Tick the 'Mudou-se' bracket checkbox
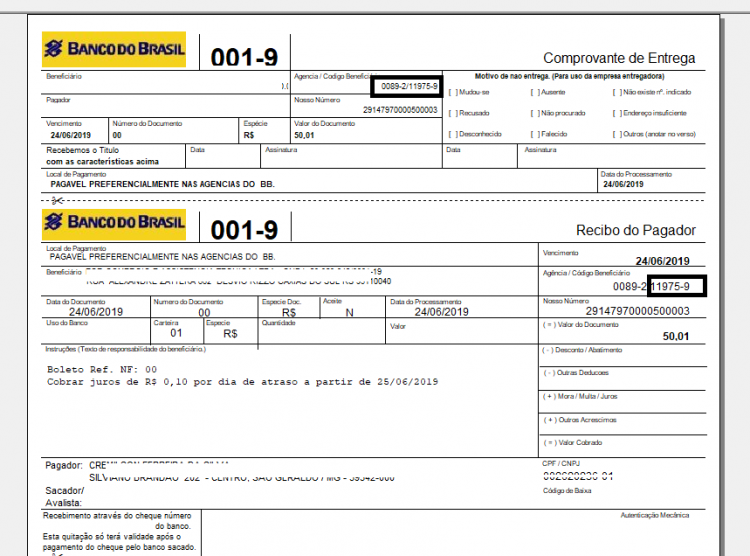The height and width of the screenshot is (556, 750). [x=453, y=92]
